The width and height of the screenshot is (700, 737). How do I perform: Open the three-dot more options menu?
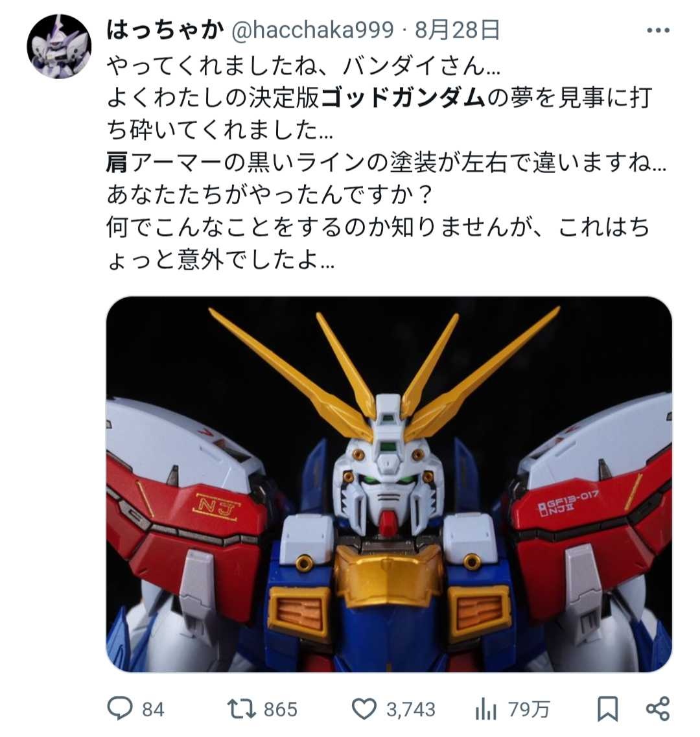point(658,31)
